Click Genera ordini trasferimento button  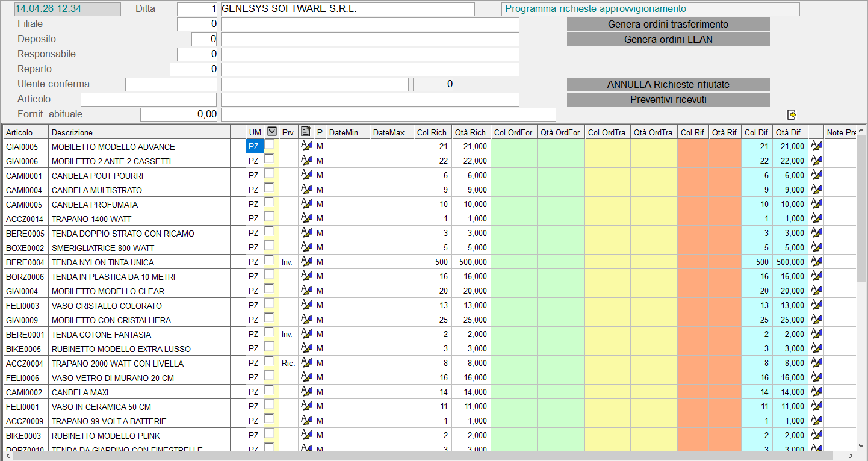[x=668, y=25]
